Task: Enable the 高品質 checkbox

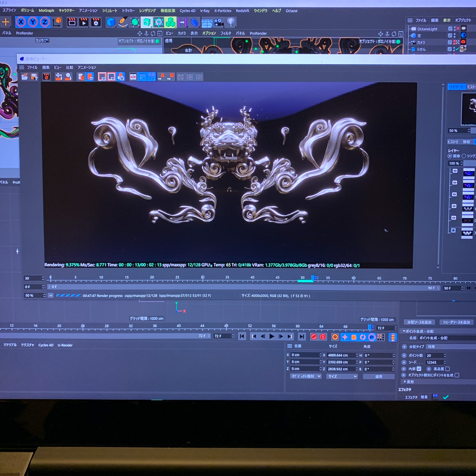Action: pyautogui.click(x=447, y=369)
